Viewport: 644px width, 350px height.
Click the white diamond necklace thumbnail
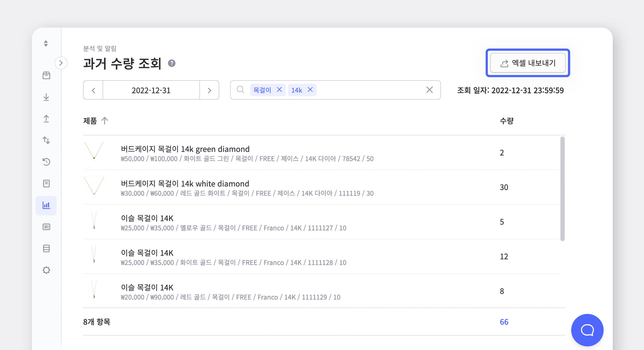94,186
